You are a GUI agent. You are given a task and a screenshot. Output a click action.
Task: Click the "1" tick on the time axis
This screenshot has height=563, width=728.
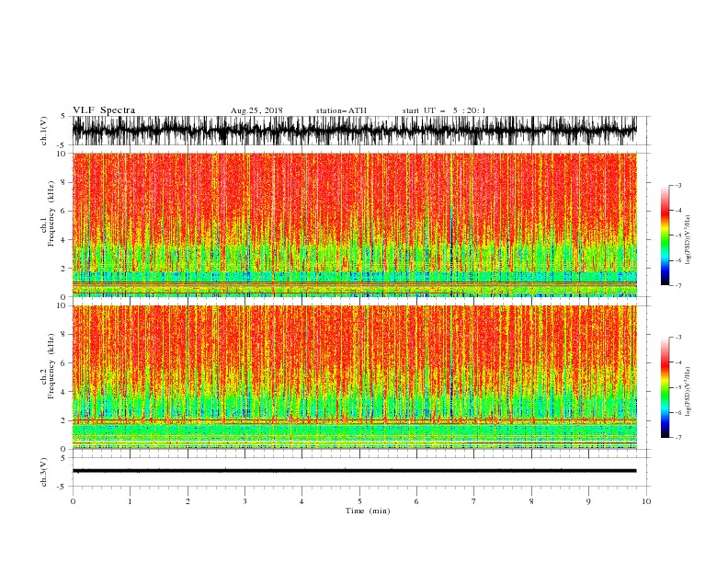click(x=130, y=501)
